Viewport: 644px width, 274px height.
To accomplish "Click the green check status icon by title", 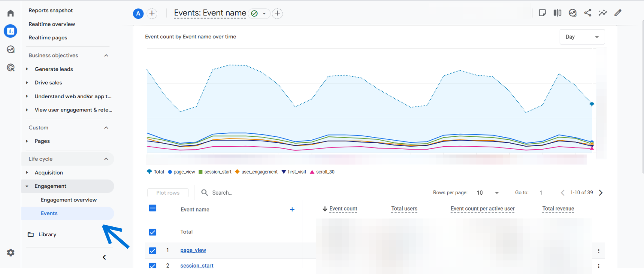I will [x=254, y=14].
